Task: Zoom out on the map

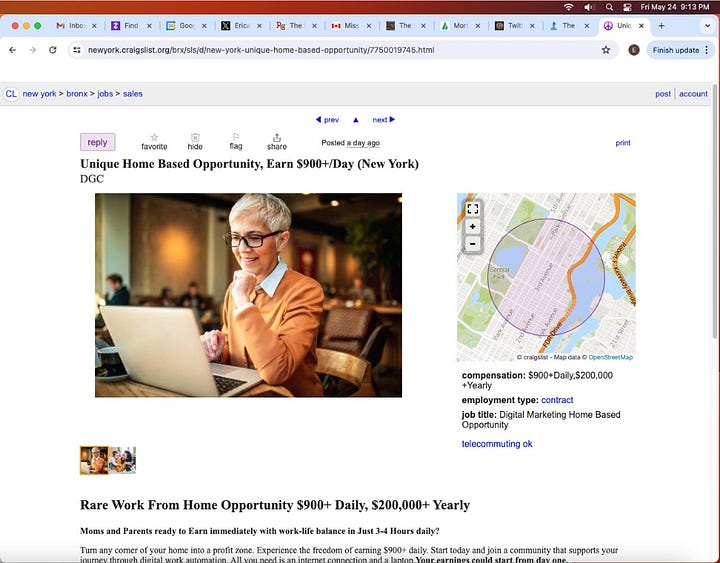Action: [x=472, y=244]
